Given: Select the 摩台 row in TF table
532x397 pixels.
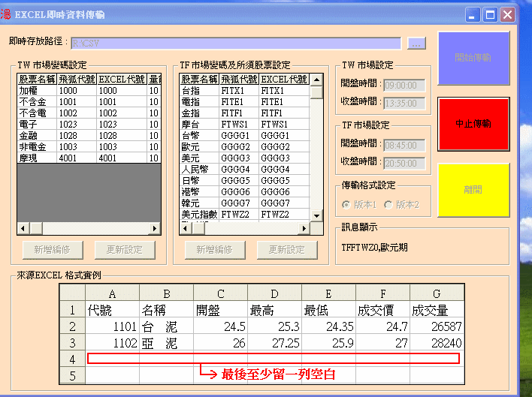Looking at the screenshot, I should coord(245,125).
